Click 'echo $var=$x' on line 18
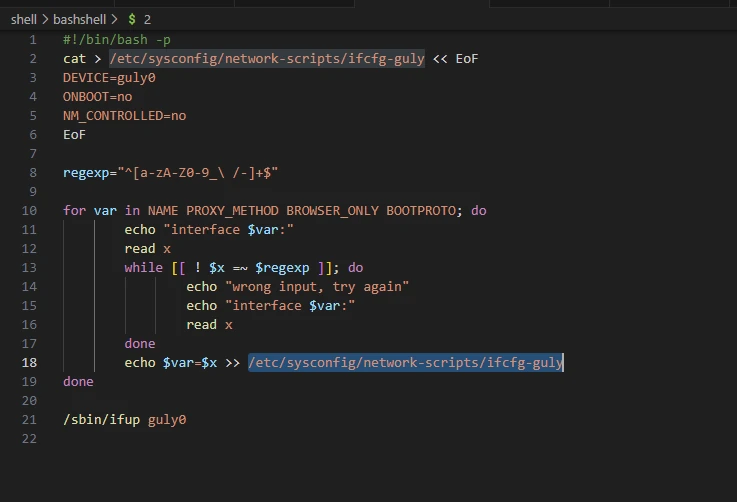Screen dimensions: 737x502 (171, 362)
